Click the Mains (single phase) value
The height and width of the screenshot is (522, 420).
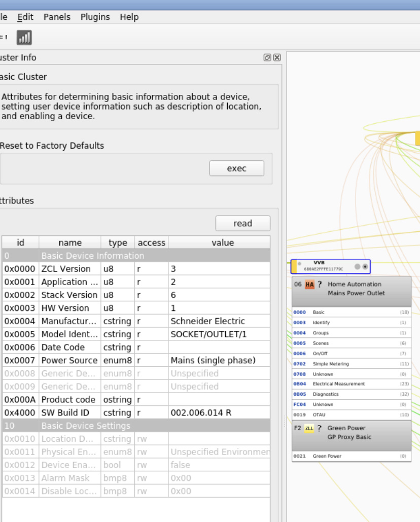[x=213, y=361]
